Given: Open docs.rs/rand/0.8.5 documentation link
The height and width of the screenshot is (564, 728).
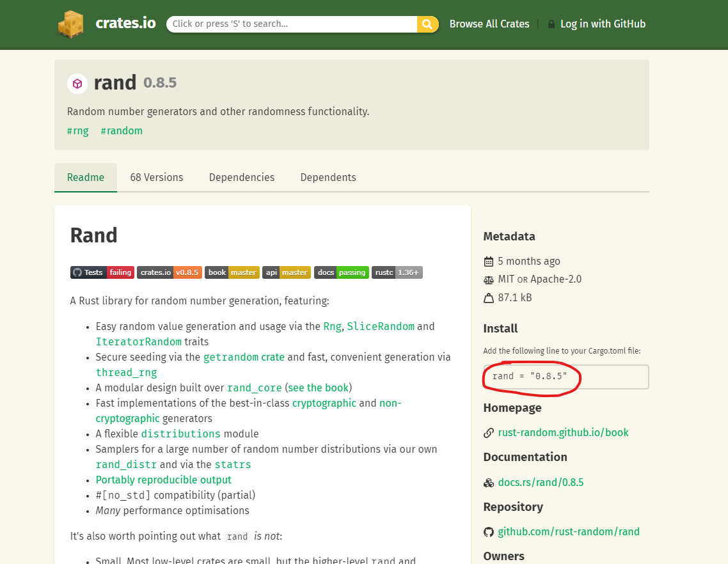Looking at the screenshot, I should click(541, 483).
